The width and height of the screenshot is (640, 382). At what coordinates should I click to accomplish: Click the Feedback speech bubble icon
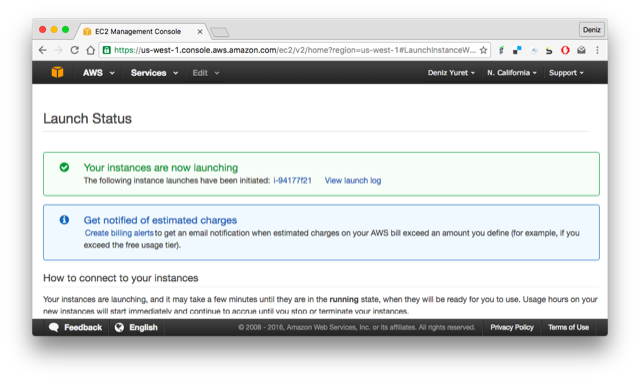click(x=54, y=327)
